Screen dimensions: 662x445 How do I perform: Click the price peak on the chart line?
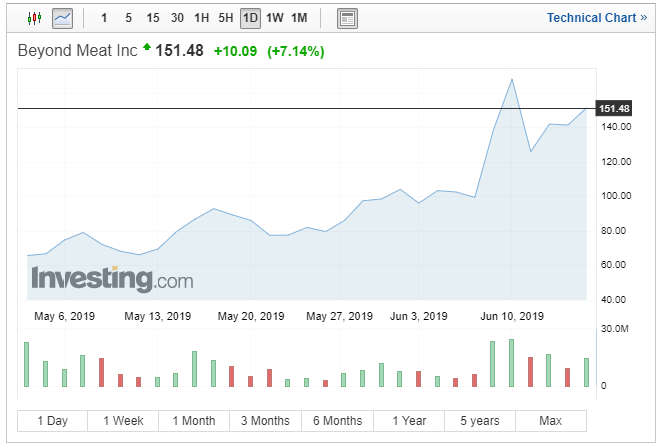coord(512,79)
